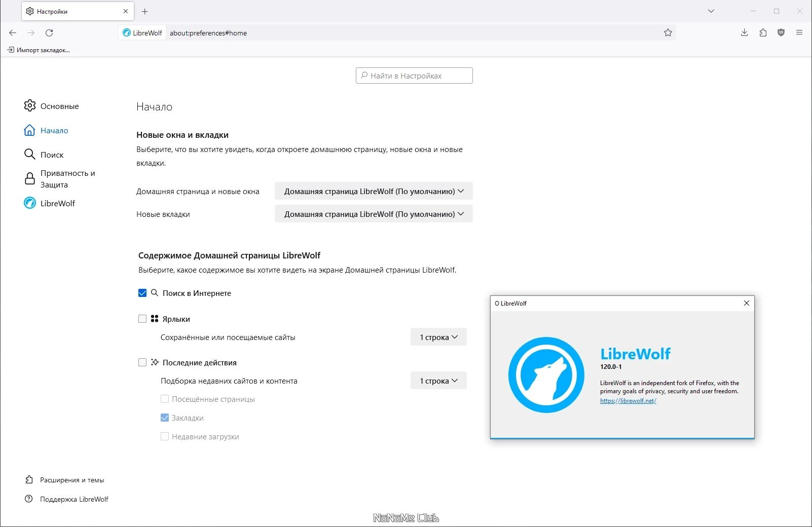Image resolution: width=812 pixels, height=527 pixels.
Task: Click the LibreWolf identity icon in address bar
Action: coord(142,33)
